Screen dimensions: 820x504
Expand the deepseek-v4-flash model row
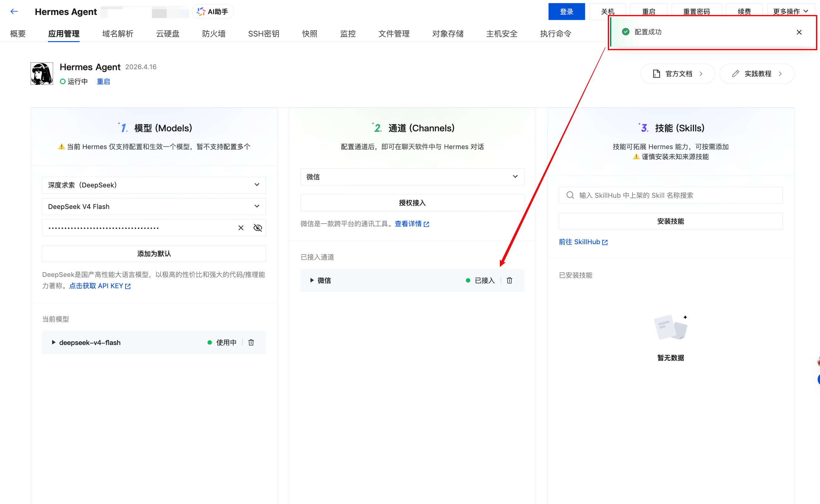(x=53, y=342)
